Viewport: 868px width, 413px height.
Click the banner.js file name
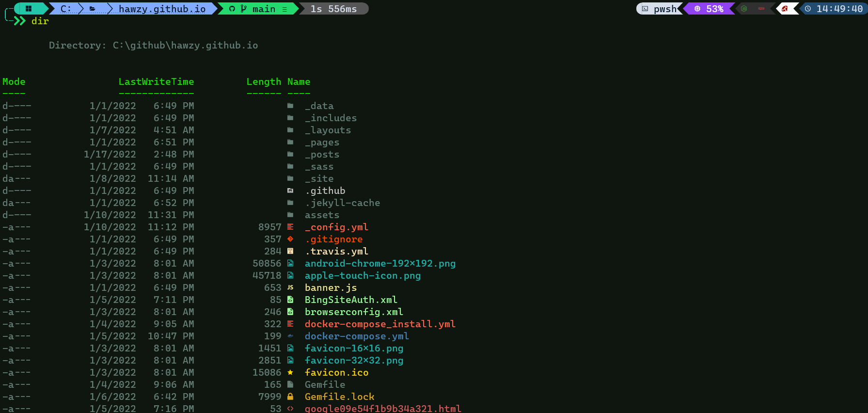[x=331, y=288]
